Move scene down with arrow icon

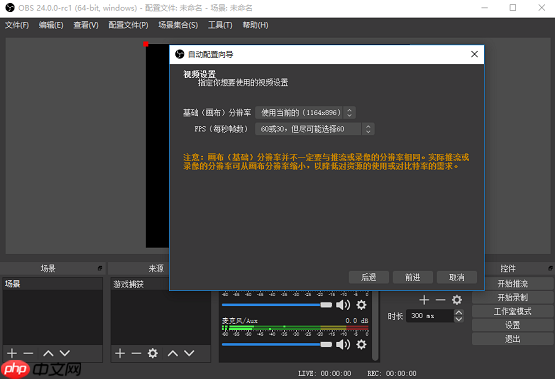[65, 353]
